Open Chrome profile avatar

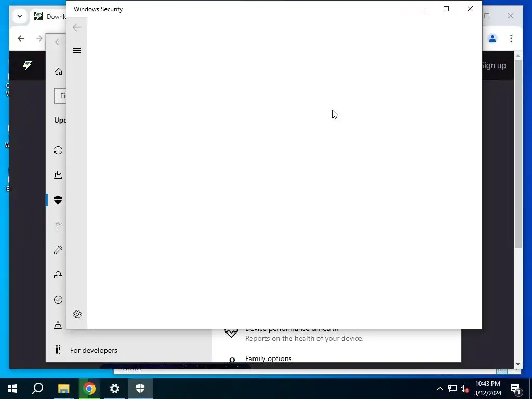coord(493,38)
